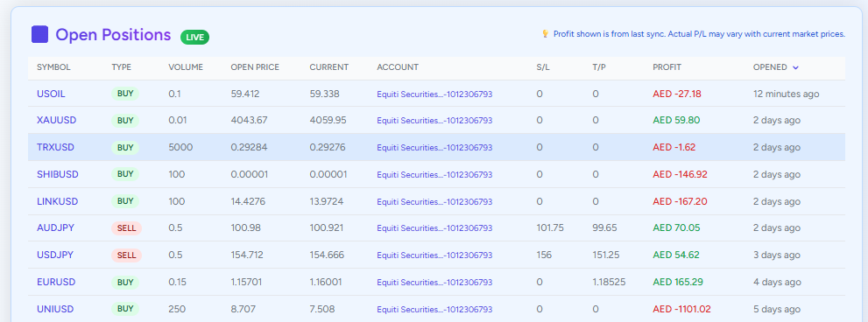This screenshot has height=322, width=868.
Task: Click the volume 250 in UNIUSD row
Action: coord(177,309)
